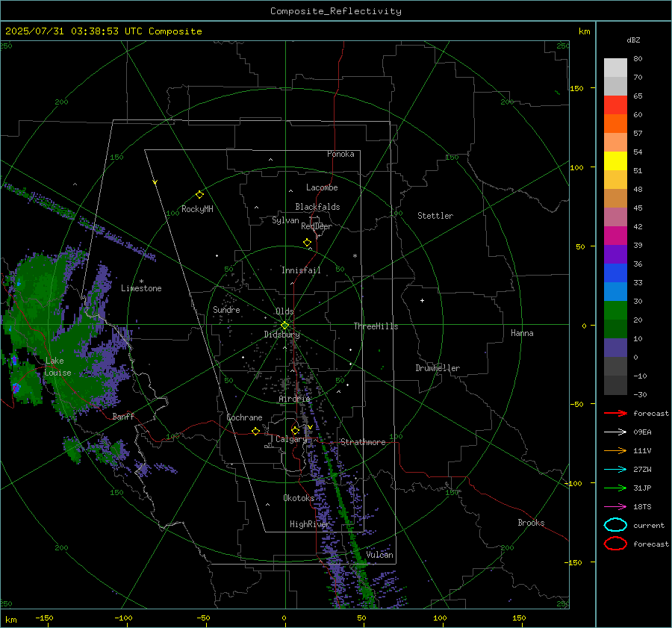Click the Sundre map label
This screenshot has width=672, height=628.
click(226, 310)
